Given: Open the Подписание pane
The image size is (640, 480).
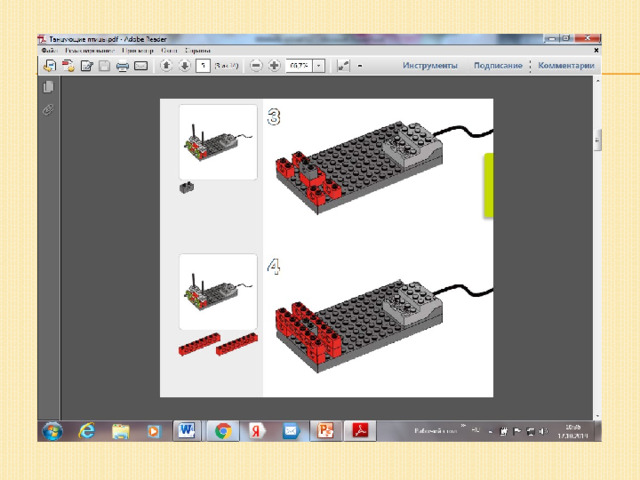Looking at the screenshot, I should coord(498,65).
